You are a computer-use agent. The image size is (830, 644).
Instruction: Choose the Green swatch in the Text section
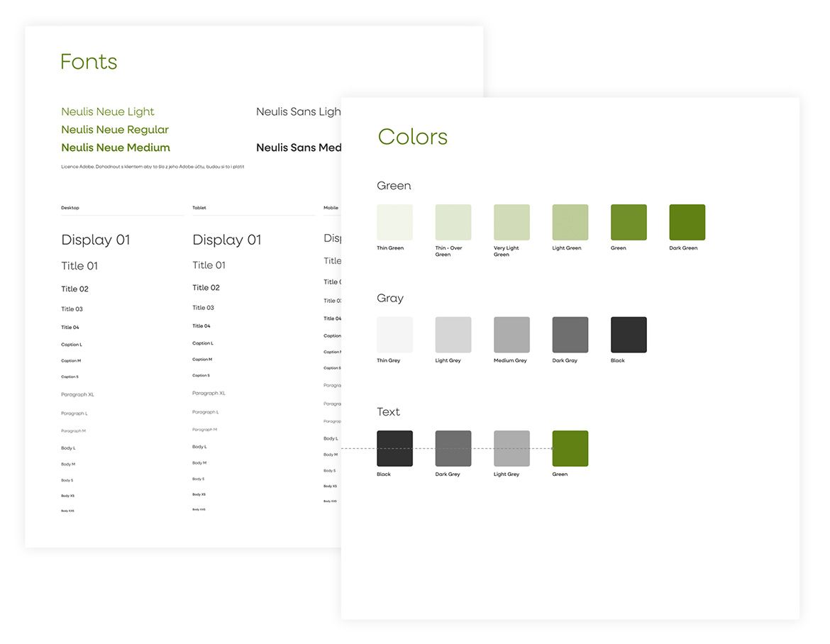pyautogui.click(x=570, y=448)
